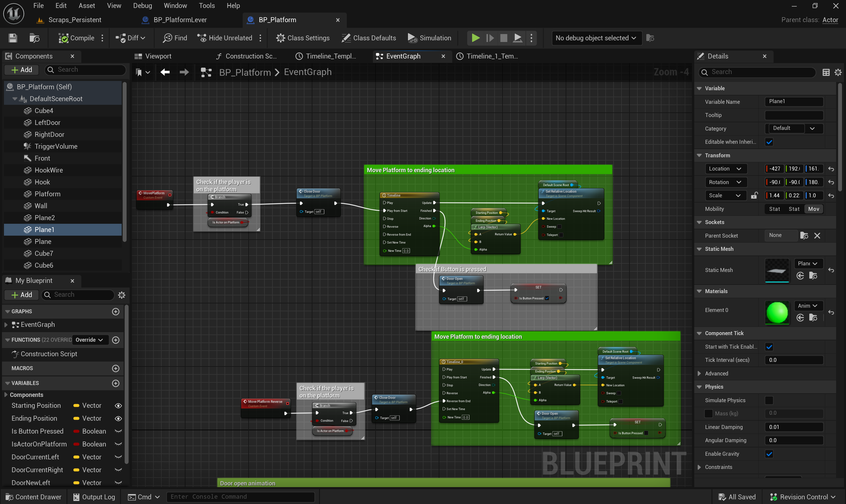Click the Static Mesh thumbnail
Screen dimensions: 846x504
(777, 270)
